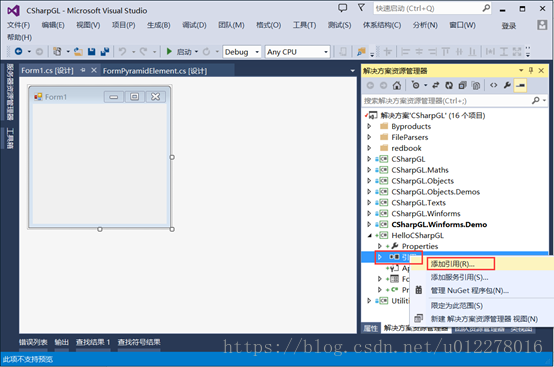Choose 限定为此范围(S) from context menu
554x367 pixels.
click(456, 306)
